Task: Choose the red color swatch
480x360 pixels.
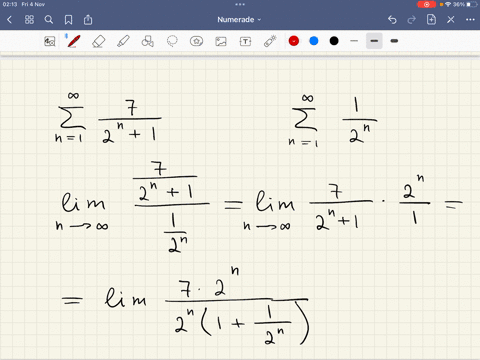Action: tap(294, 41)
